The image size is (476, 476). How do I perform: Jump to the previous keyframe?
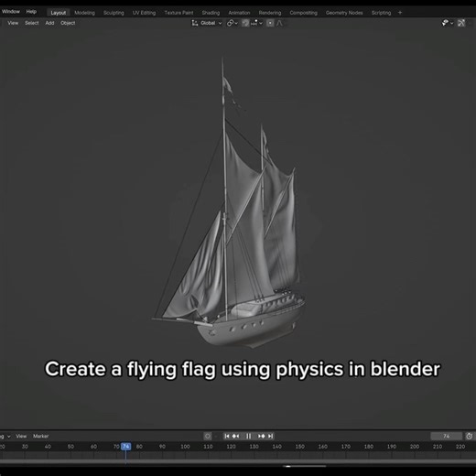(x=235, y=436)
